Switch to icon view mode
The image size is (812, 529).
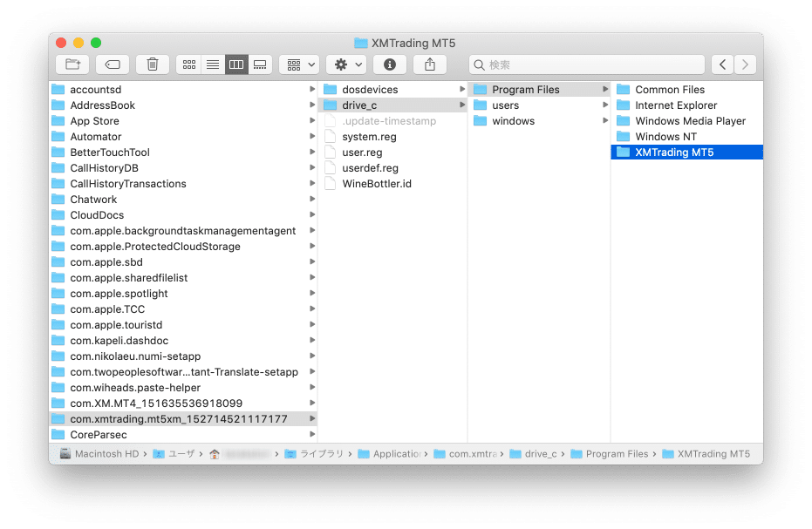[189, 64]
